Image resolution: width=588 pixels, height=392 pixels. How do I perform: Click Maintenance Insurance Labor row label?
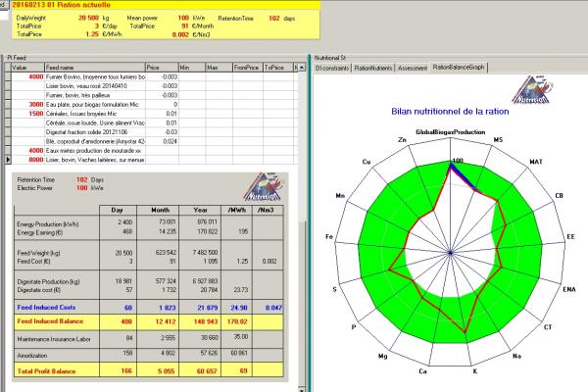pyautogui.click(x=54, y=339)
